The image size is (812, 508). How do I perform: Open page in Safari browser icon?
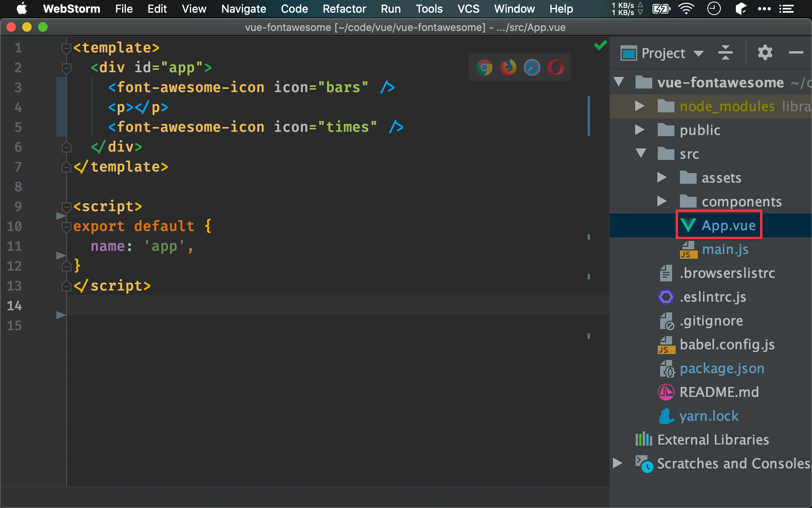pos(532,67)
